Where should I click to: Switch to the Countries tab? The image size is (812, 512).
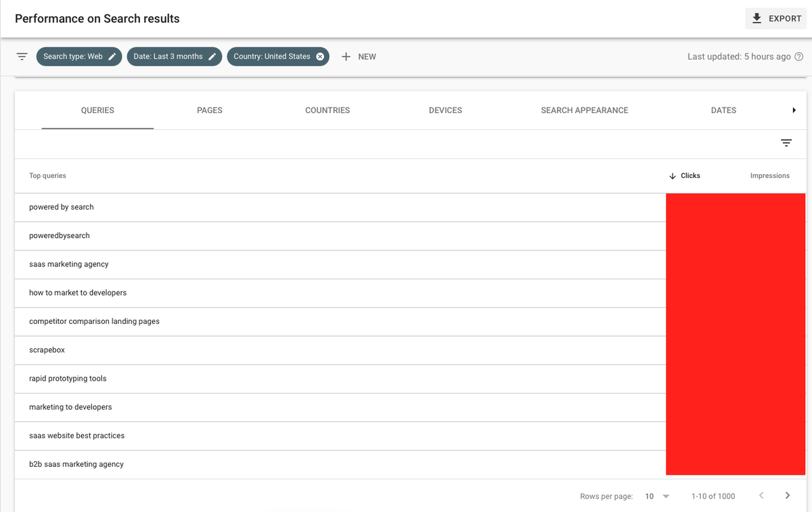[328, 110]
